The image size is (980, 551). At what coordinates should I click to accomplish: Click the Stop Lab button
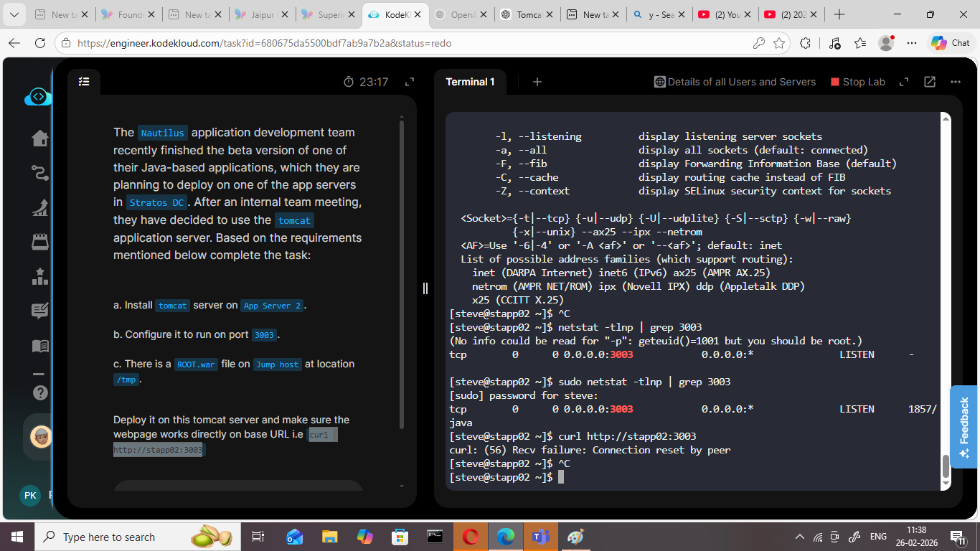(x=858, y=82)
